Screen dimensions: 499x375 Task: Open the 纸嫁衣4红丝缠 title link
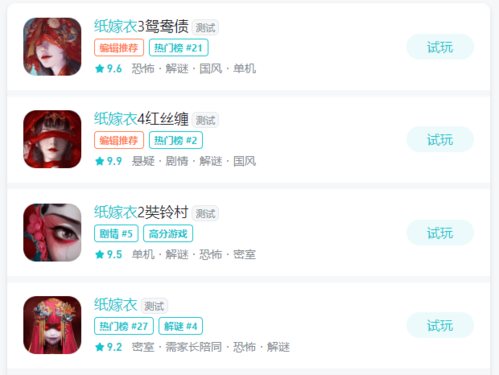pyautogui.click(x=141, y=119)
